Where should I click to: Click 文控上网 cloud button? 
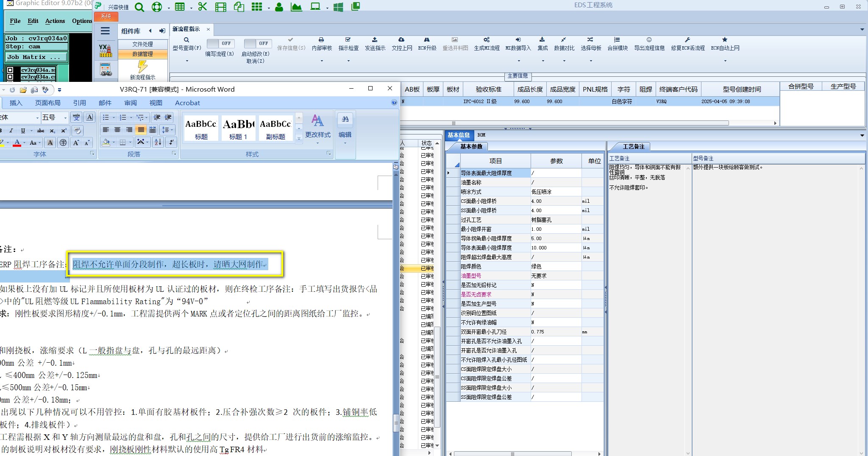point(402,44)
